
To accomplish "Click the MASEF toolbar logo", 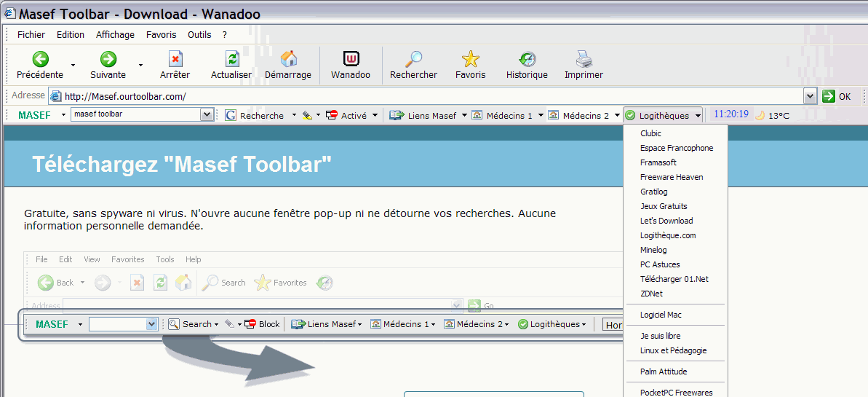I will [x=34, y=115].
